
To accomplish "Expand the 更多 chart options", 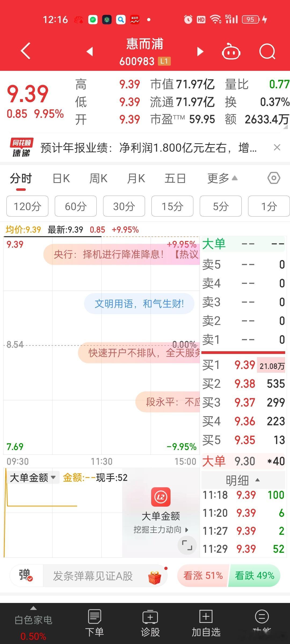I will coord(222,178).
